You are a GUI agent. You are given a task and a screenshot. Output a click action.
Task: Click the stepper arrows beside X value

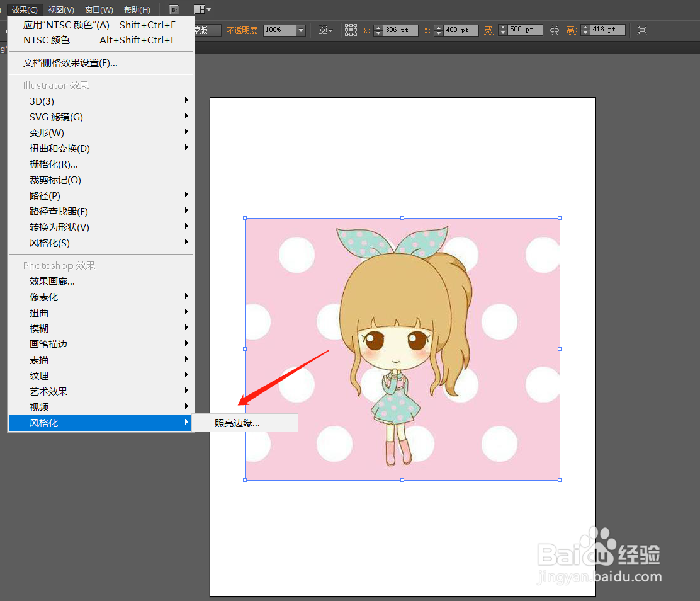point(378,30)
